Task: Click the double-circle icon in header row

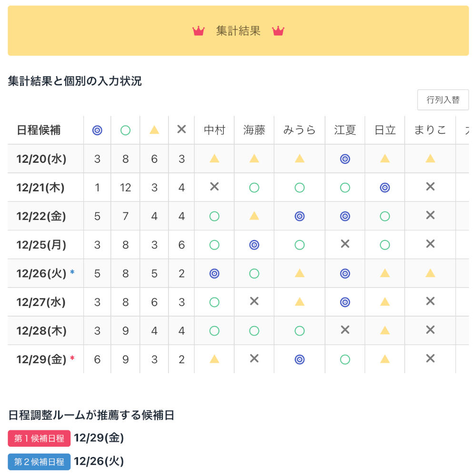Action: 97,130
